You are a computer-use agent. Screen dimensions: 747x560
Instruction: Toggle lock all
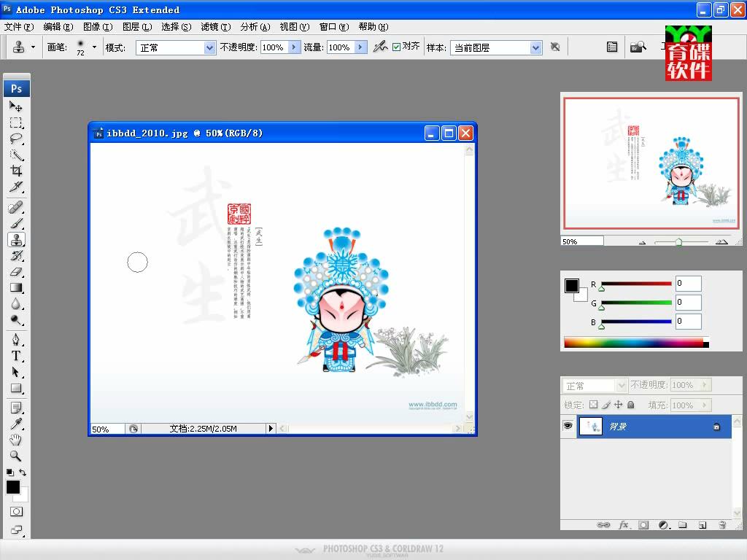[x=631, y=405]
